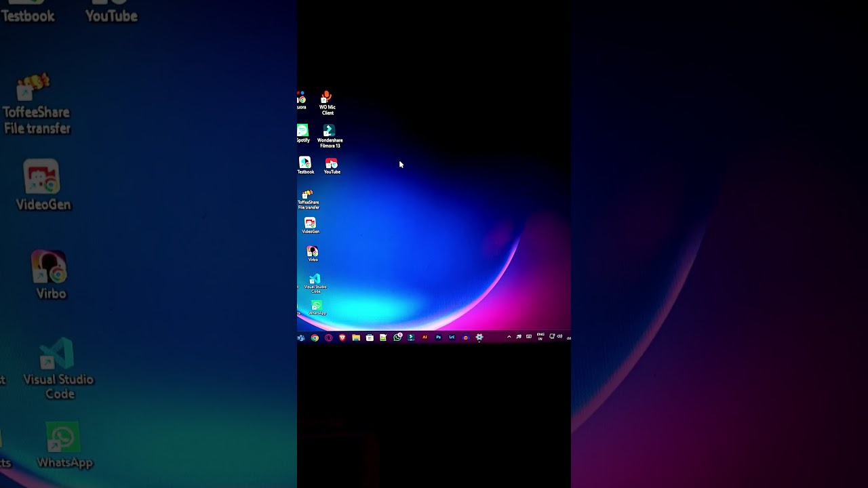
Task: Open the Settings gear in the taskbar
Action: (x=479, y=338)
